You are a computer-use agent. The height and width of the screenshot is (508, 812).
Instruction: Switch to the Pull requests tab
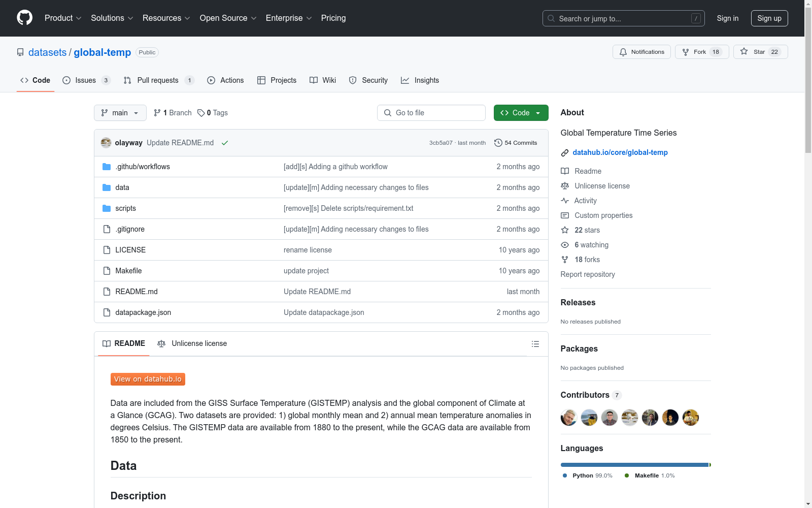pyautogui.click(x=159, y=80)
